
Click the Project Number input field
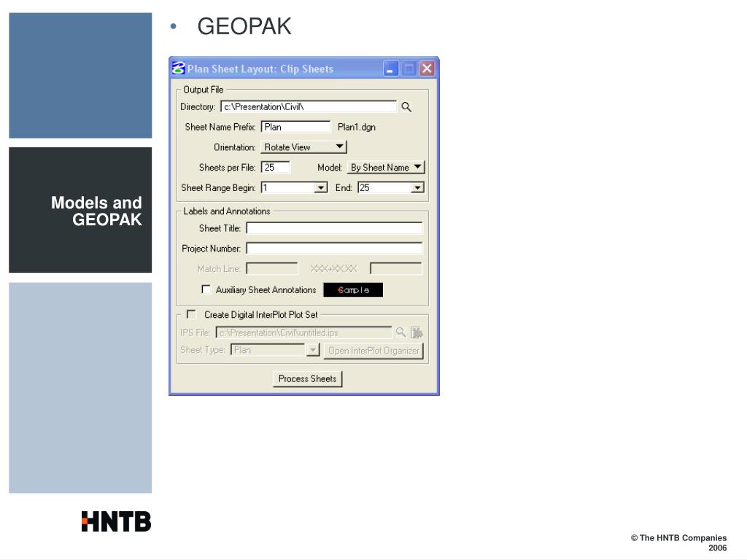coord(334,248)
